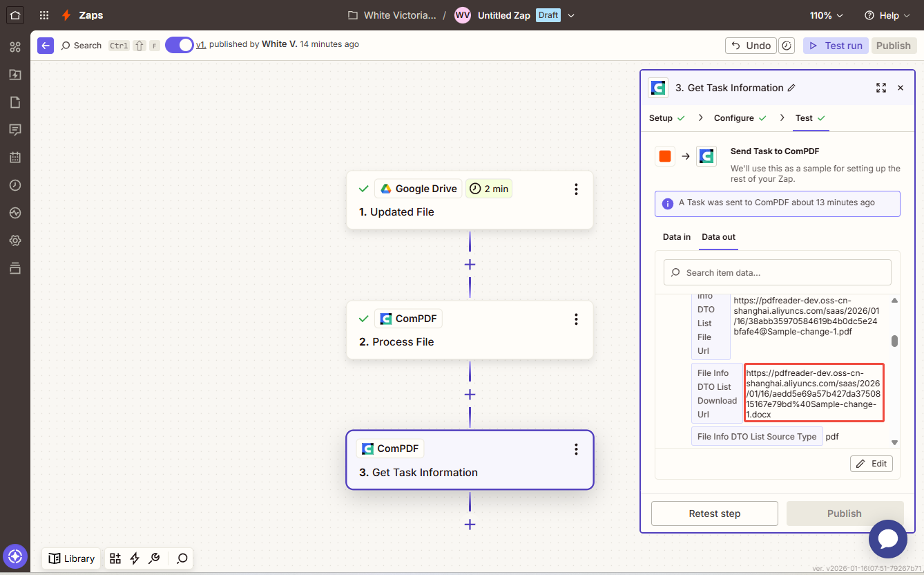
Task: Click the Edit button in the test panel
Action: point(871,463)
